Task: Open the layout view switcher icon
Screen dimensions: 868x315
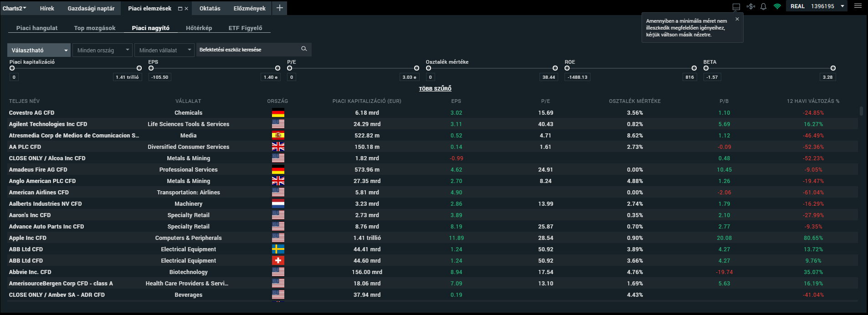Action: pos(736,6)
